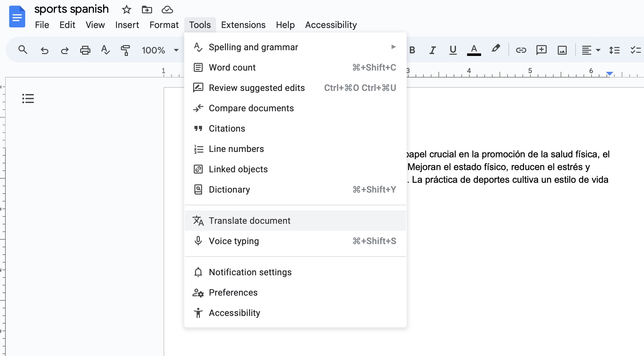Screen dimensions: 644x356
Task: Select the paint format tool
Action: click(125, 50)
